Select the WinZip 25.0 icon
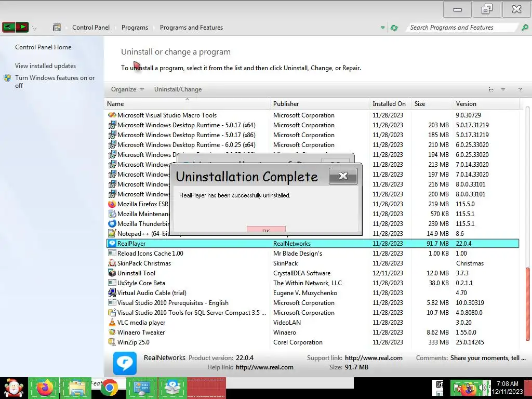This screenshot has width=532, height=399. point(112,342)
